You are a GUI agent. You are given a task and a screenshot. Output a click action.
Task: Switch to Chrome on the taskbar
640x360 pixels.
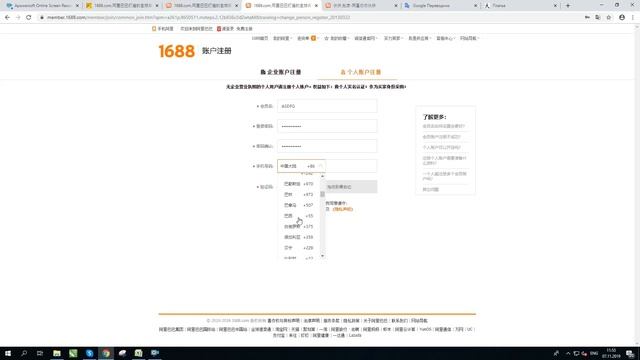[x=106, y=353]
